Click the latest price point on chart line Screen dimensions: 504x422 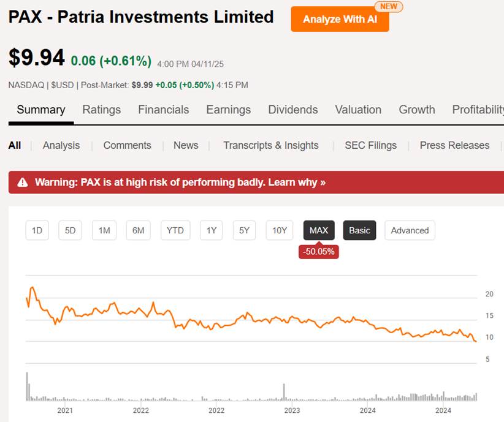coord(475,341)
